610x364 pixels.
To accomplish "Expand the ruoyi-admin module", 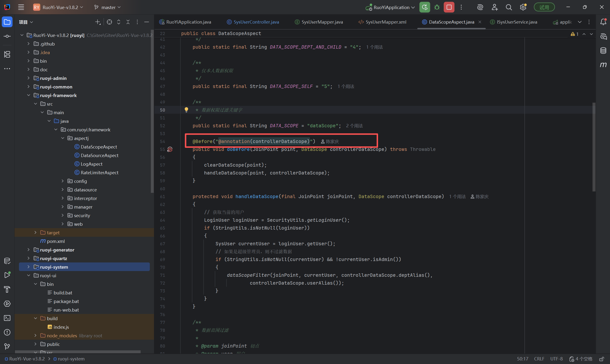I will tap(28, 78).
